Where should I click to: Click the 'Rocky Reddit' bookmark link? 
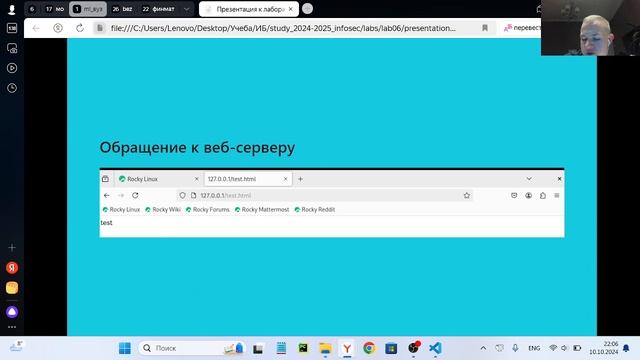315,209
